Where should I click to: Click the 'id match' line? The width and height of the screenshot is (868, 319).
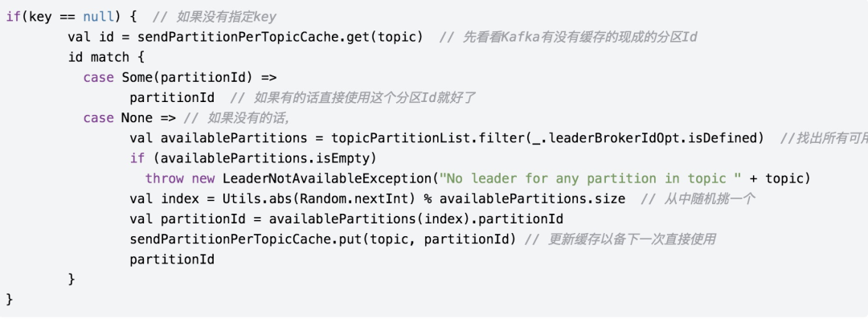(106, 57)
